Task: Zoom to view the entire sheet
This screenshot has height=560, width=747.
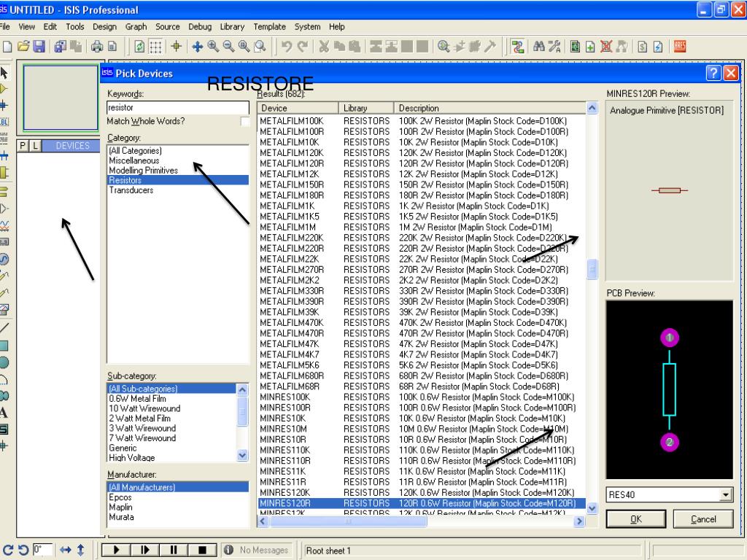Action: [x=244, y=46]
